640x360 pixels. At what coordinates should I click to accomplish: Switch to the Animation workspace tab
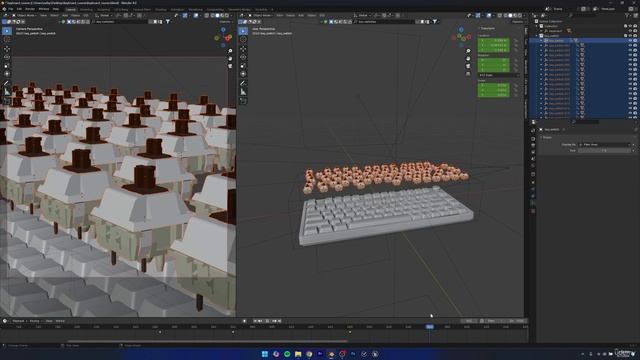click(177, 9)
